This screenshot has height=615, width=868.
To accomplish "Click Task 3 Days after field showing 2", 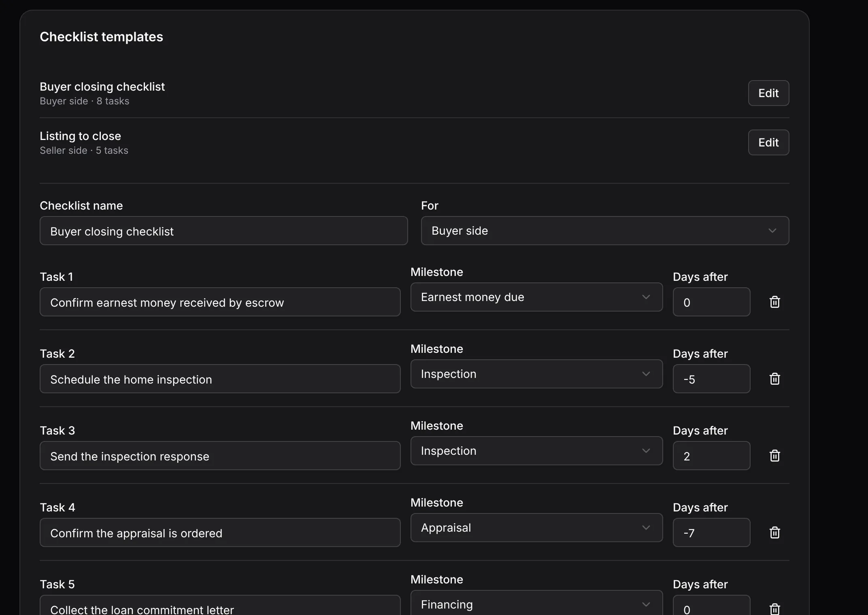I will 711,456.
